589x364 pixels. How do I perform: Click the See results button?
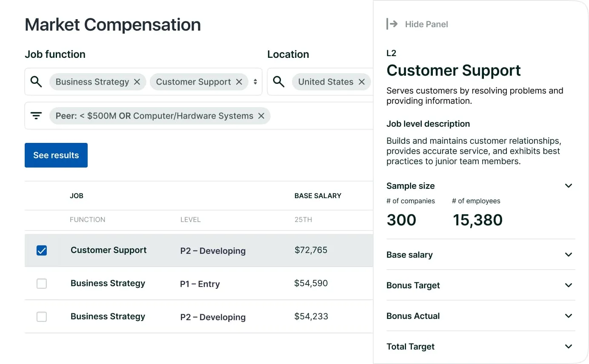[x=56, y=155]
